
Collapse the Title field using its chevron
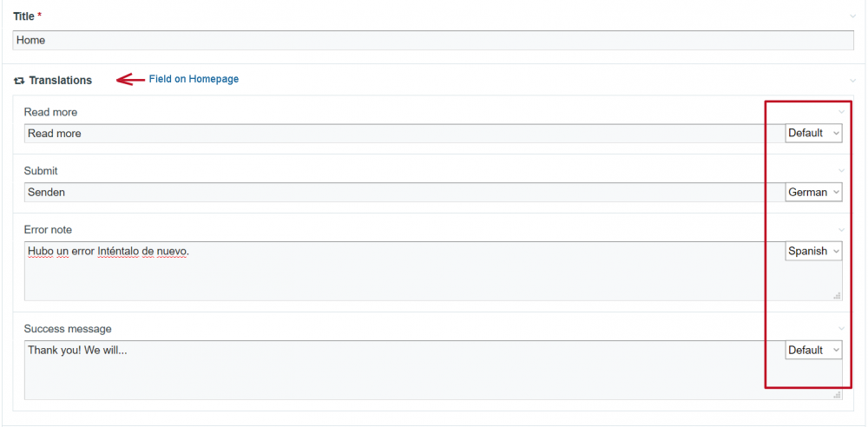pos(853,16)
